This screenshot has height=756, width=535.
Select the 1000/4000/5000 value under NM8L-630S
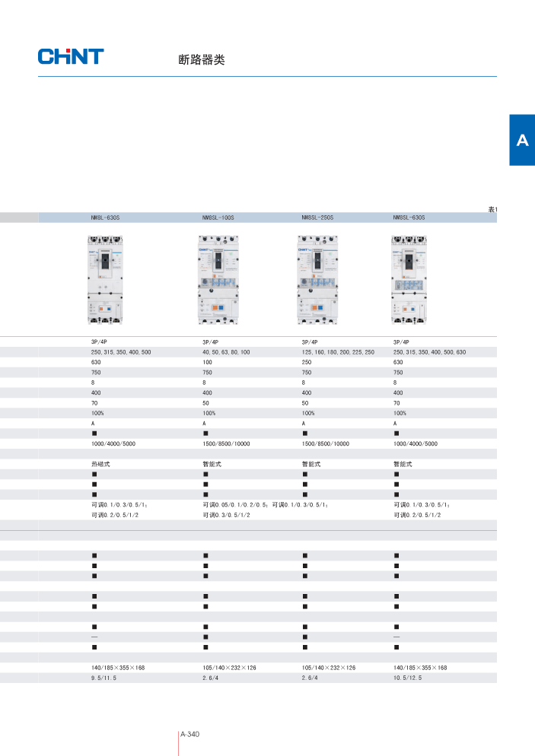(x=114, y=443)
